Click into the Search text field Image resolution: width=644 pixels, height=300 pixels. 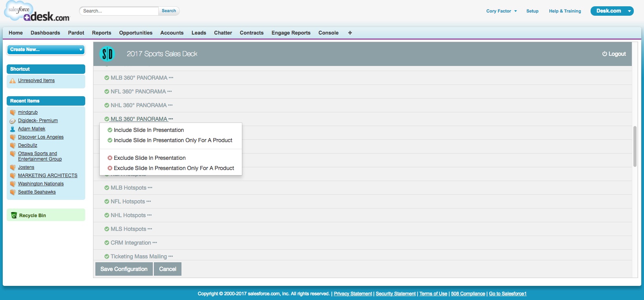[119, 11]
